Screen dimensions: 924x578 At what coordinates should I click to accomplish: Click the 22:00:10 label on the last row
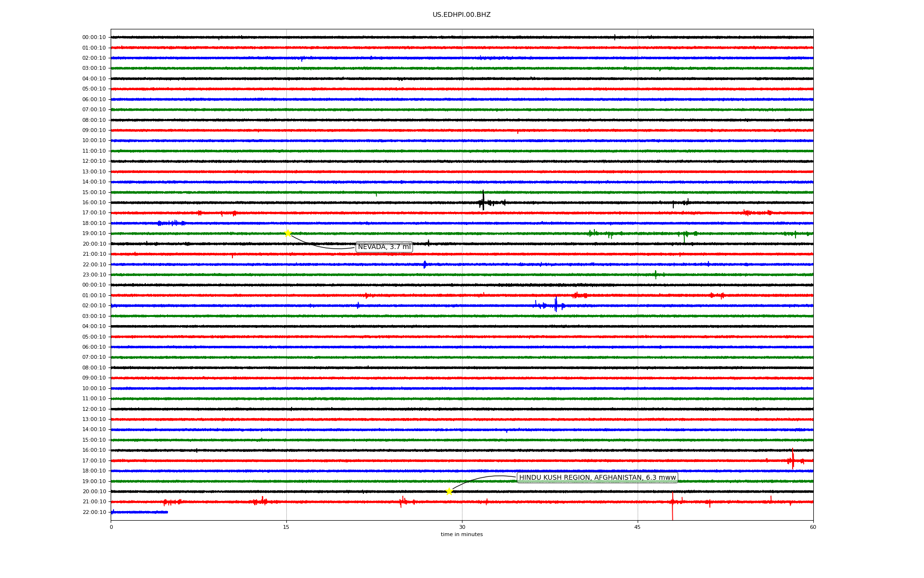click(x=94, y=512)
